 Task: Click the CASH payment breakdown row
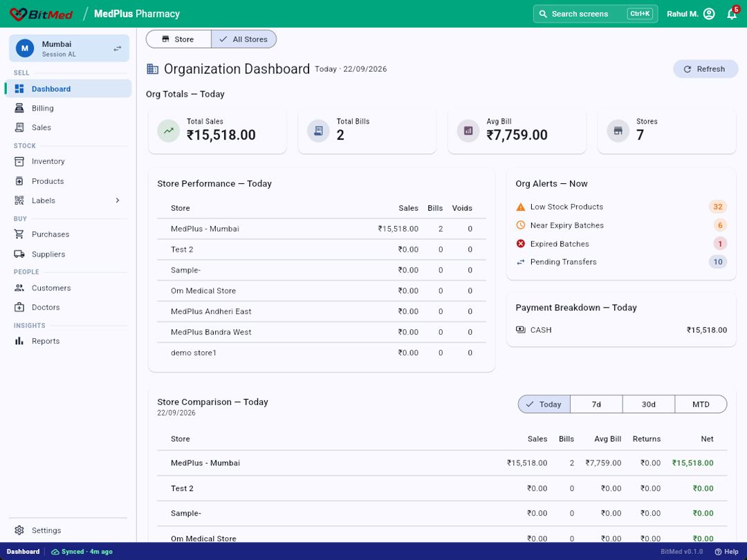point(621,330)
